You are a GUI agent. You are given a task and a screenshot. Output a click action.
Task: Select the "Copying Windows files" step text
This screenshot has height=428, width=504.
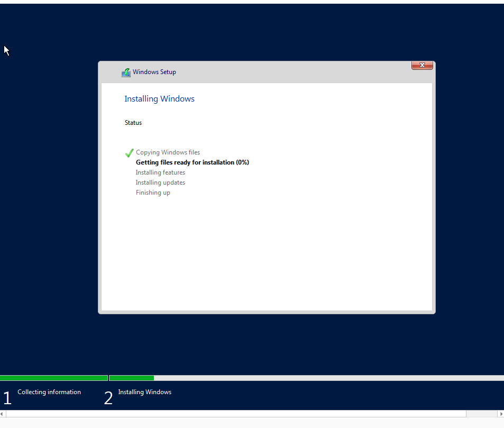click(168, 152)
